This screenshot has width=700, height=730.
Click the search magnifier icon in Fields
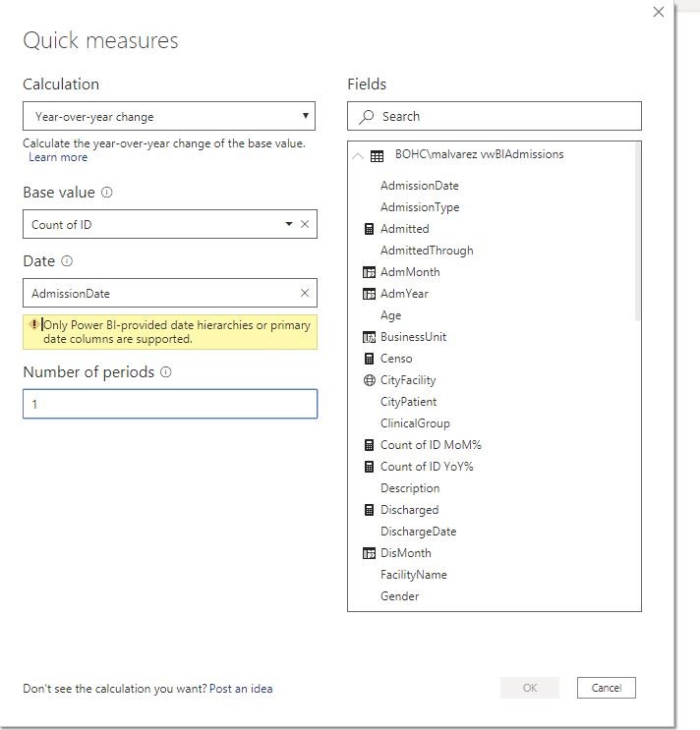pyautogui.click(x=367, y=116)
